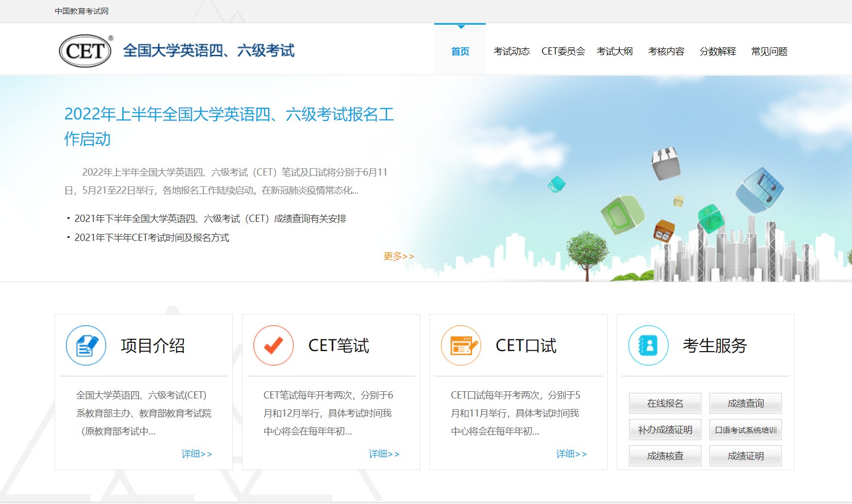Click the CET口试 pencil-card icon
Viewport: 852px width, 504px height.
click(461, 345)
